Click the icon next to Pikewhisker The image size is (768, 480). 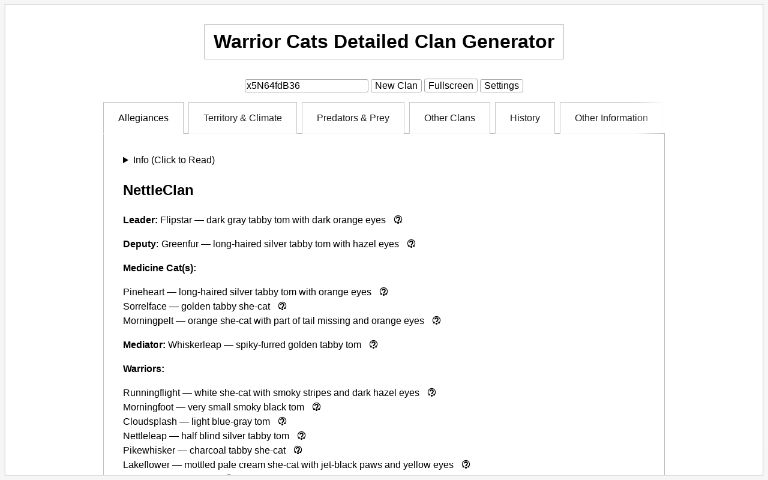tap(298, 451)
